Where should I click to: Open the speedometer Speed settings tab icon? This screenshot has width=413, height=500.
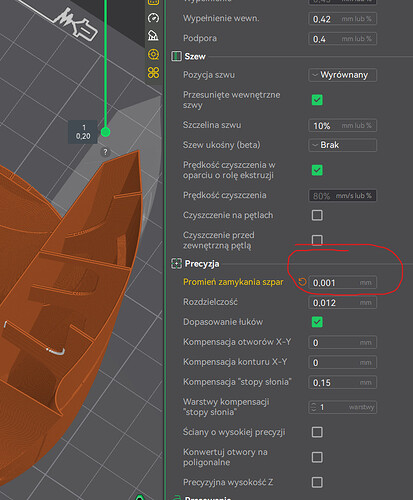pyautogui.click(x=153, y=18)
